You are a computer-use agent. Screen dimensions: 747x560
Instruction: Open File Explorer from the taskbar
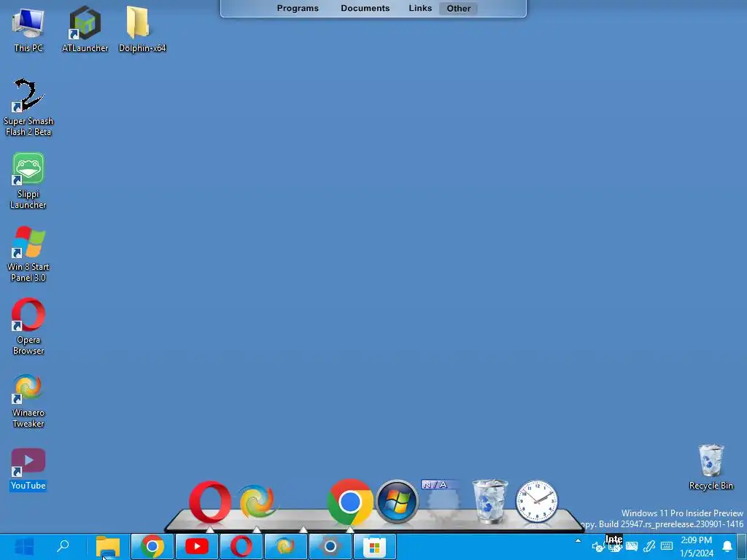click(108, 547)
